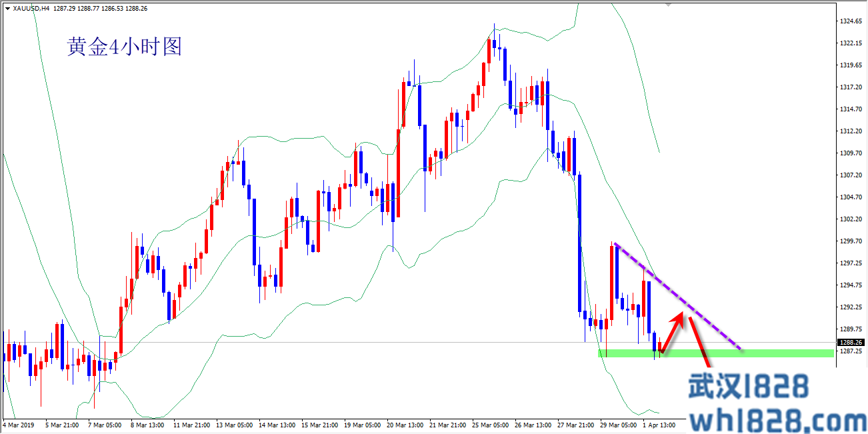Click the XAUUSD,H4 symbol label
This screenshot has height=434, width=868.
coord(31,8)
